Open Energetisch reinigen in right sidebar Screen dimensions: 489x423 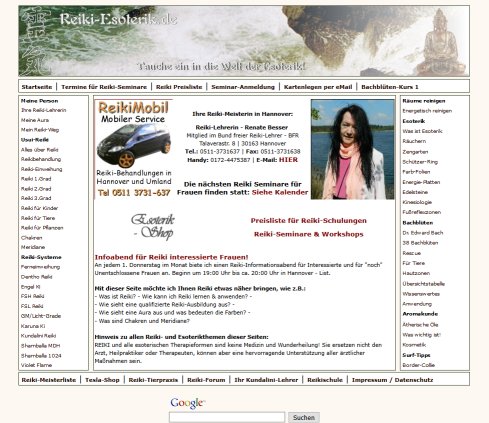coord(427,111)
